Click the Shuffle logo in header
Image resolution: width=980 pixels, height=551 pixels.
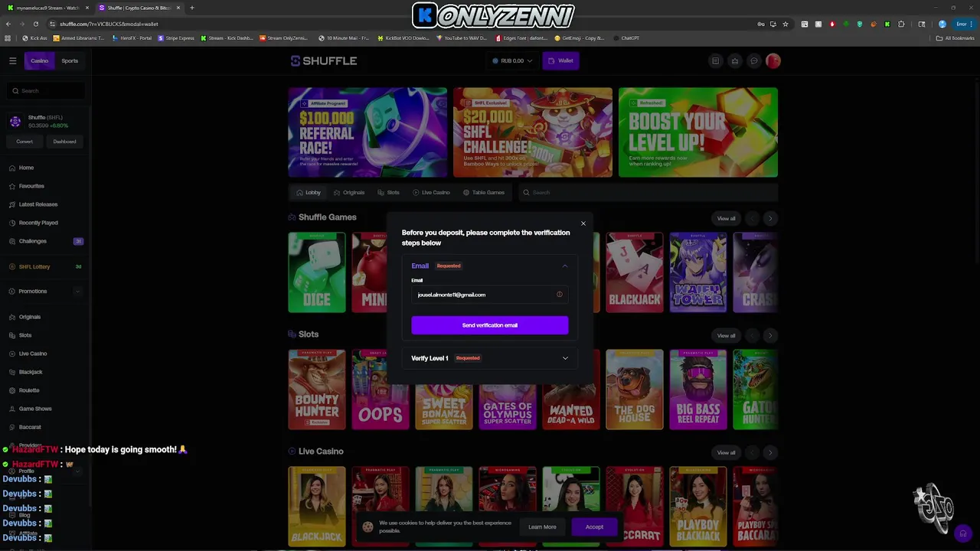(x=323, y=60)
